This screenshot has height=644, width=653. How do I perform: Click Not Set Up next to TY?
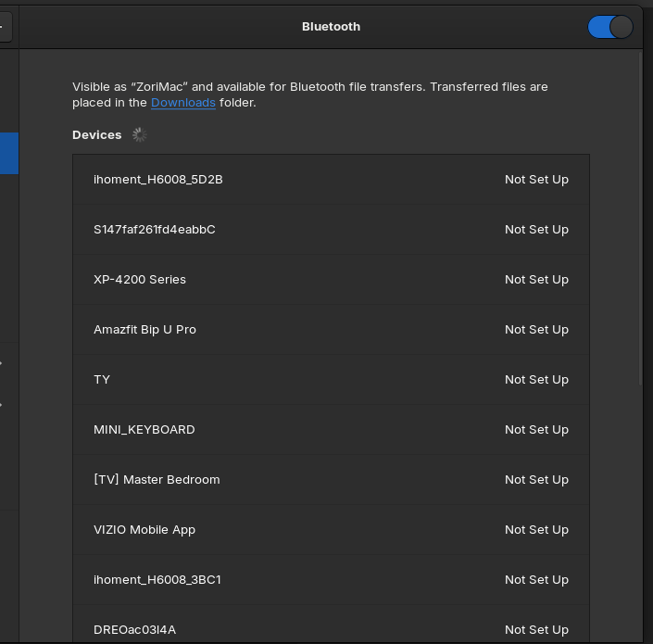tap(536, 380)
